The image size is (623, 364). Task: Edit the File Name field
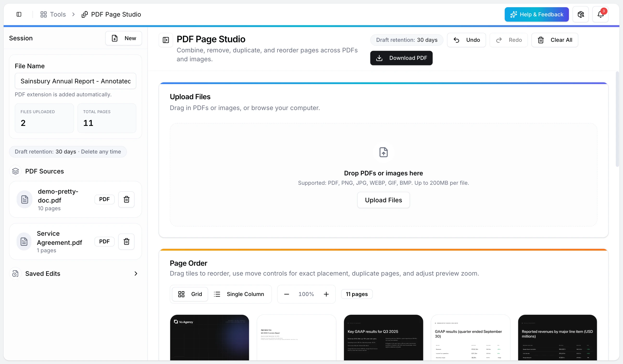point(75,81)
